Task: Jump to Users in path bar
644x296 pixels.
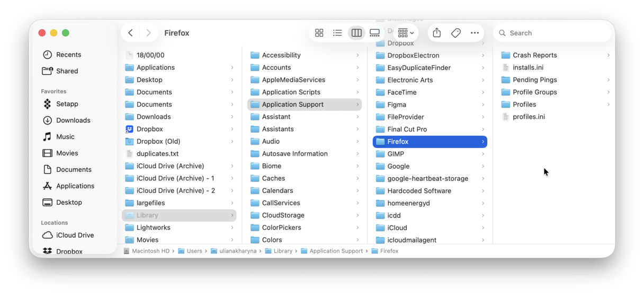Action: coord(190,251)
